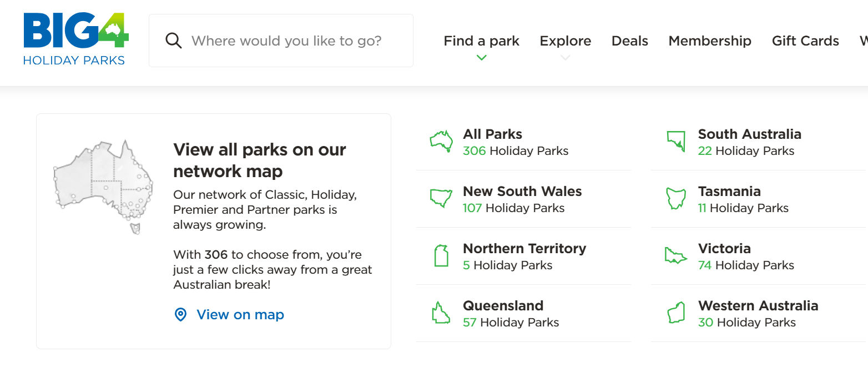The height and width of the screenshot is (372, 868).
Task: Expand the Explore menu chevron
Action: click(x=565, y=57)
